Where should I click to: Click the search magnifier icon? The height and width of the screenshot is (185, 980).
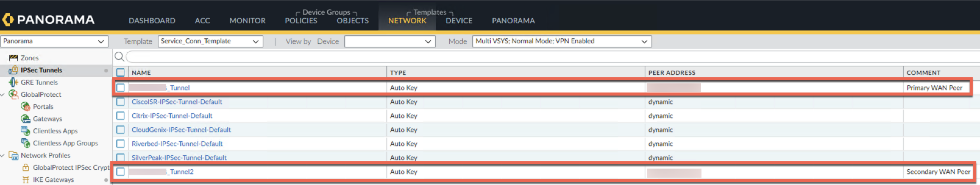tap(119, 57)
